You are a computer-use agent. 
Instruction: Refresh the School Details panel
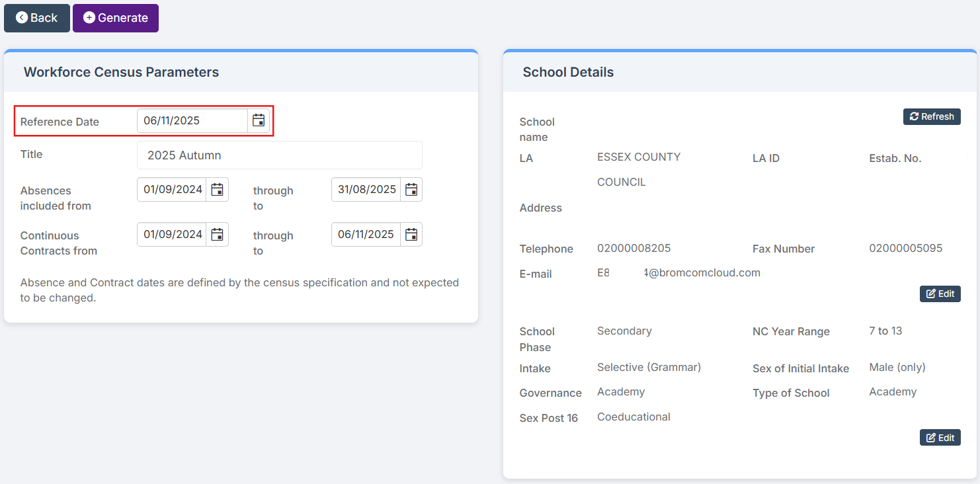(931, 116)
